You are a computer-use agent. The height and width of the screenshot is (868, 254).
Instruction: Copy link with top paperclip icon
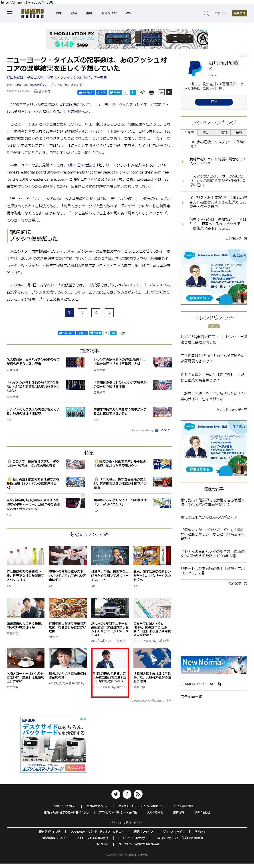coord(142,92)
